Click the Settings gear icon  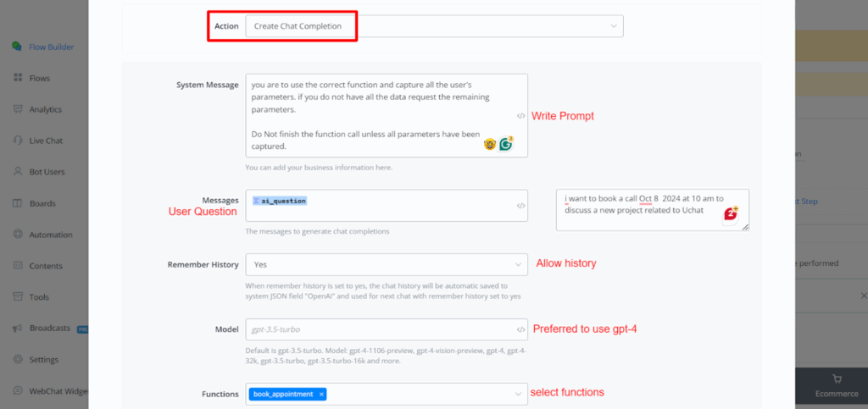[17, 359]
